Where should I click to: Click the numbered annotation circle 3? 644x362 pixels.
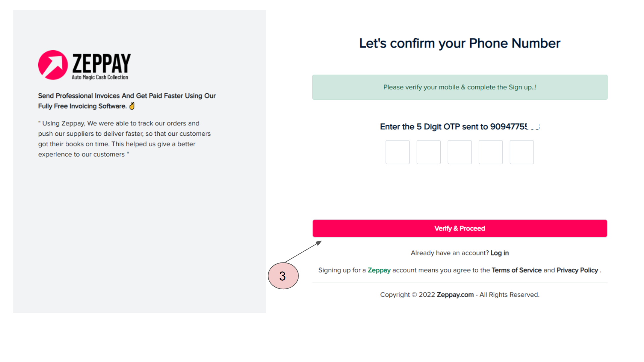click(283, 276)
